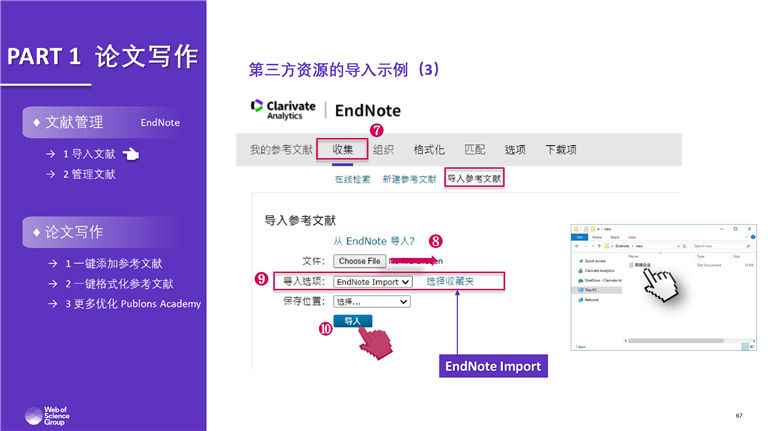Image resolution: width=768 pixels, height=431 pixels.
Task: Select OneDrive - Clarivate in Explorer sidebar
Action: coord(600,281)
